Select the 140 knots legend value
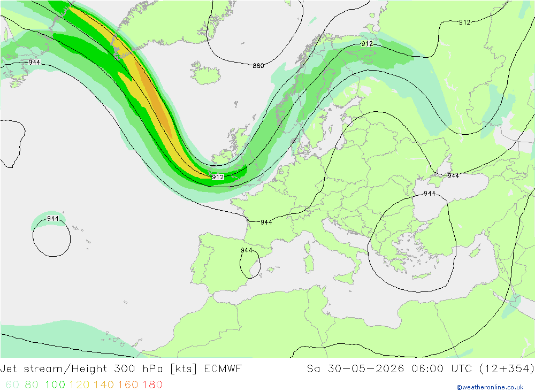Viewport: 535px width, 392px height. (103, 385)
